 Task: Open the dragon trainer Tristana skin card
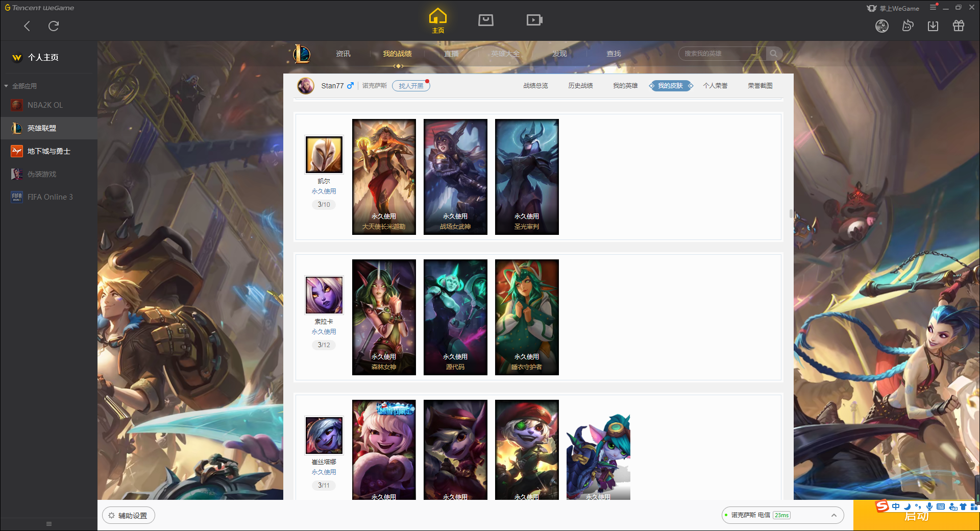click(x=598, y=450)
